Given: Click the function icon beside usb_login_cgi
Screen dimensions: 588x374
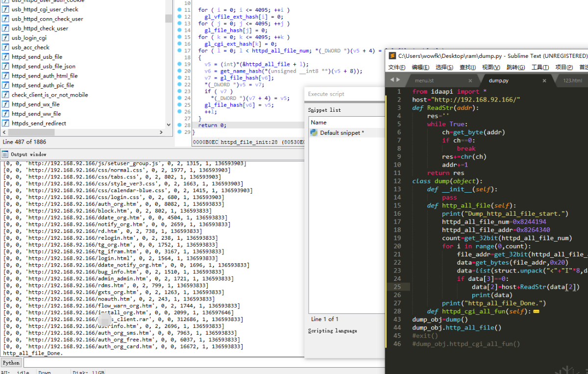Looking at the screenshot, I should click(5, 38).
